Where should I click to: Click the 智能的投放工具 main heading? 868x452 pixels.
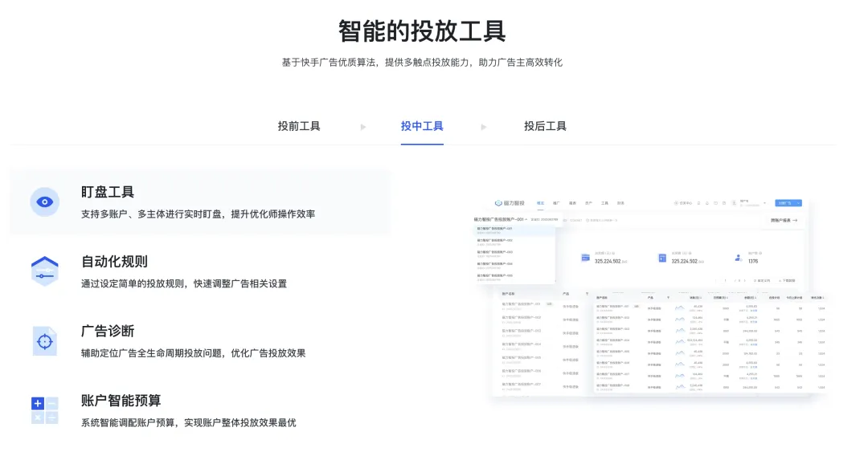pyautogui.click(x=422, y=31)
